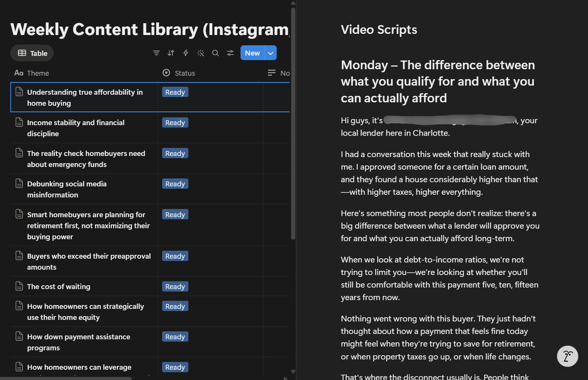Viewport: 588px width, 380px height.
Task: Open the Status column header menu
Action: pyautogui.click(x=185, y=73)
